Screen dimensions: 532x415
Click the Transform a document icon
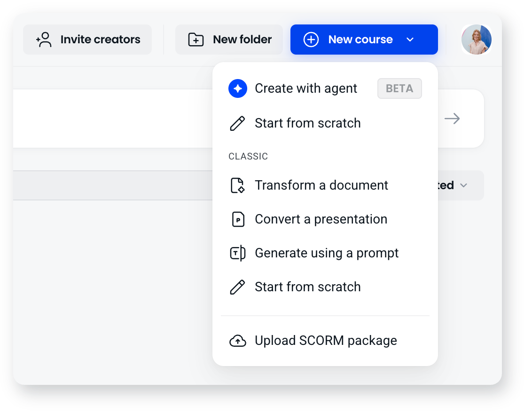[x=237, y=185]
